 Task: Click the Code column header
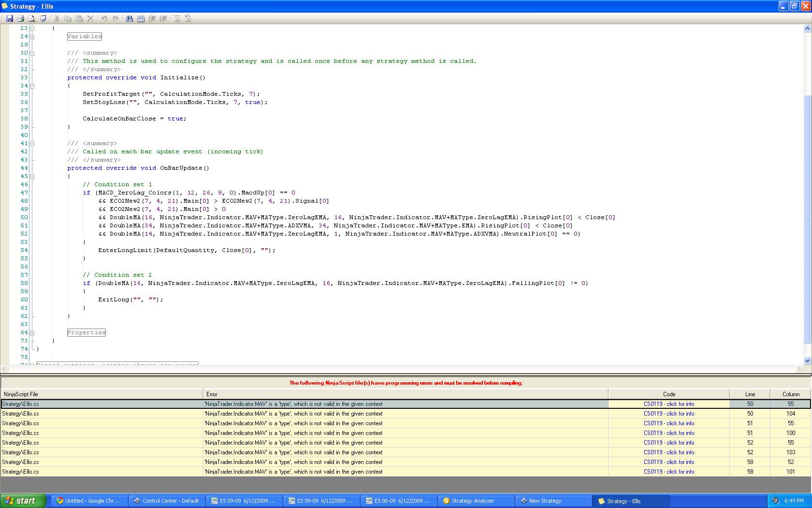point(669,394)
